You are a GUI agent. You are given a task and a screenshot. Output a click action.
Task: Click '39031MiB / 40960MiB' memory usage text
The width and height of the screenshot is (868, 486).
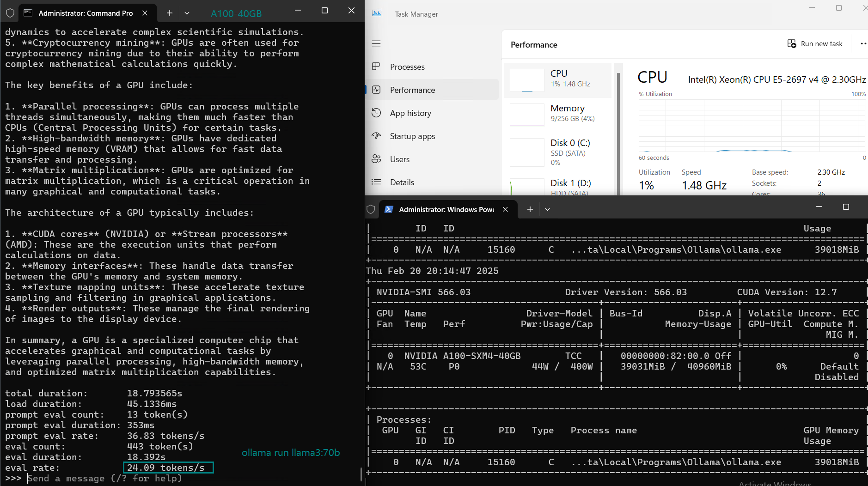pyautogui.click(x=676, y=366)
